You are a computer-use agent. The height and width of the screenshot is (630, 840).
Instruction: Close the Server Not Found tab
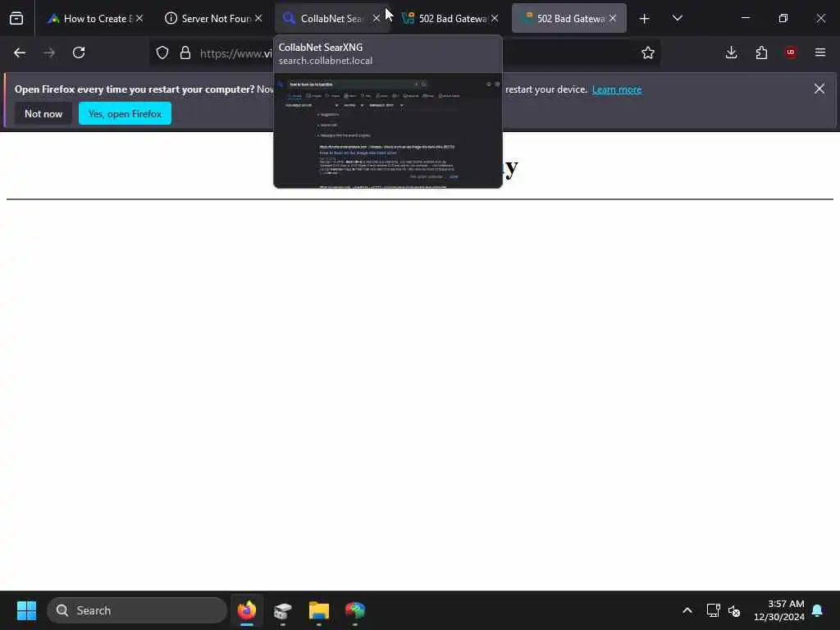tap(258, 18)
